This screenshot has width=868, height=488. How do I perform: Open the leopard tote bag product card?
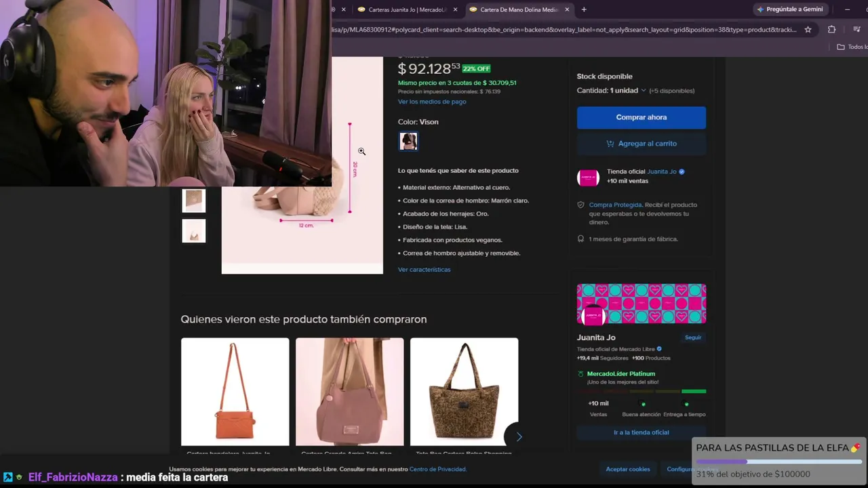pyautogui.click(x=464, y=396)
